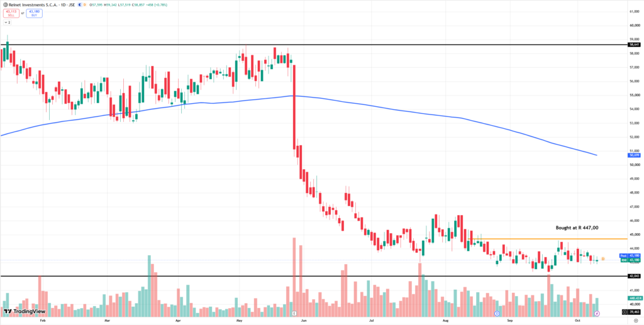The width and height of the screenshot is (644, 325).
Task: Click the Jun label on time axis
Action: point(303,321)
